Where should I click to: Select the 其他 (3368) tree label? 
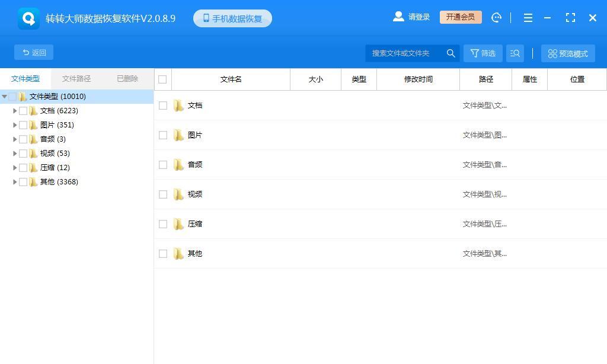[x=59, y=182]
